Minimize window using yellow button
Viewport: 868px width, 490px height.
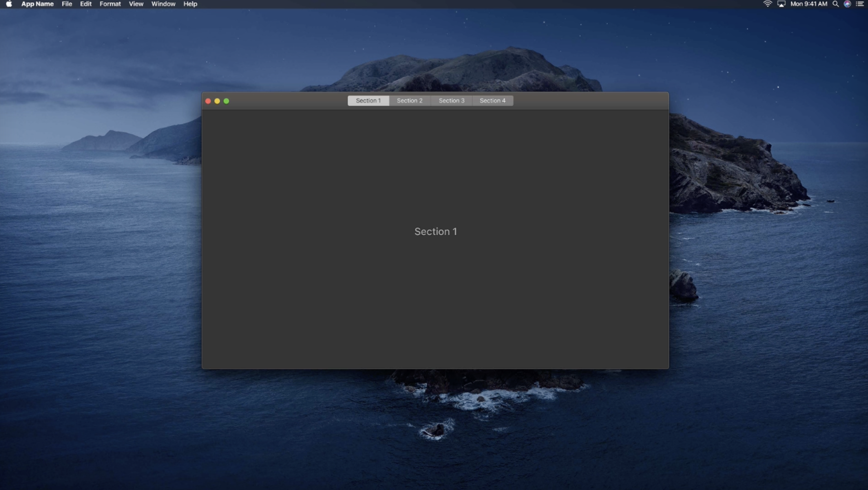pos(217,101)
